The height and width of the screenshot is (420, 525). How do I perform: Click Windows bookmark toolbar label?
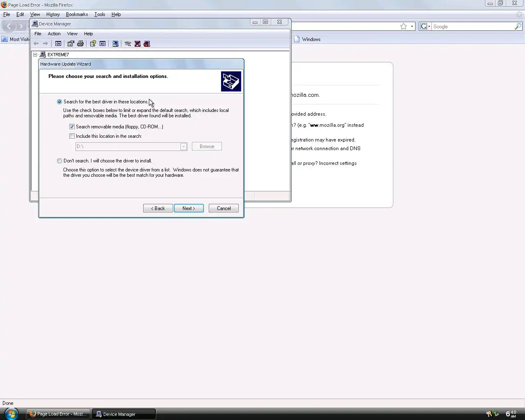[311, 39]
